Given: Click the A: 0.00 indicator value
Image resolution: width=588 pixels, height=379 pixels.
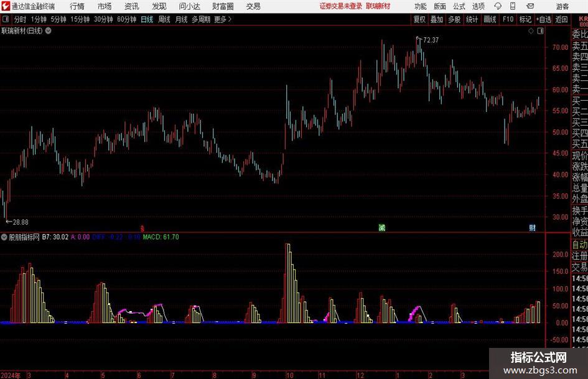Looking at the screenshot, I should [x=80, y=237].
